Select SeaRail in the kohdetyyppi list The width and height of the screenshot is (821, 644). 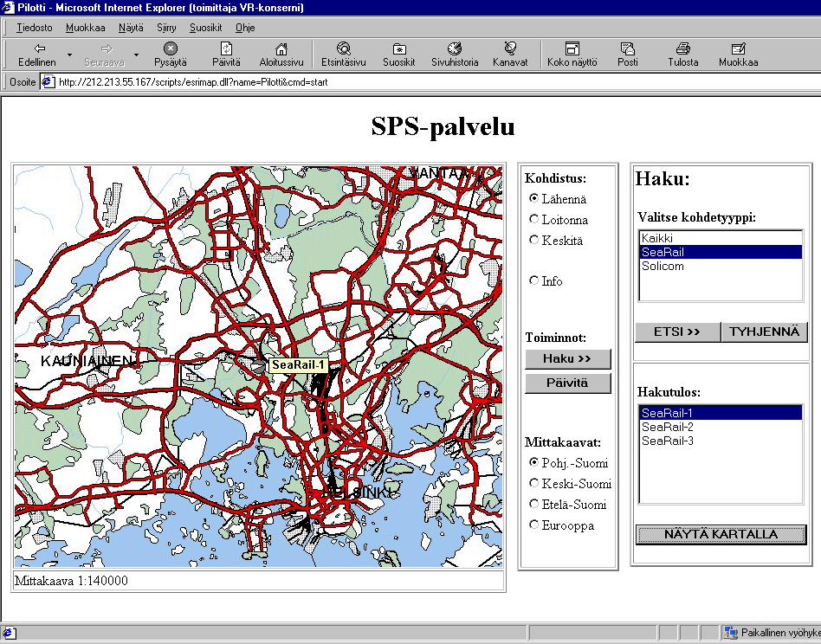pos(721,252)
